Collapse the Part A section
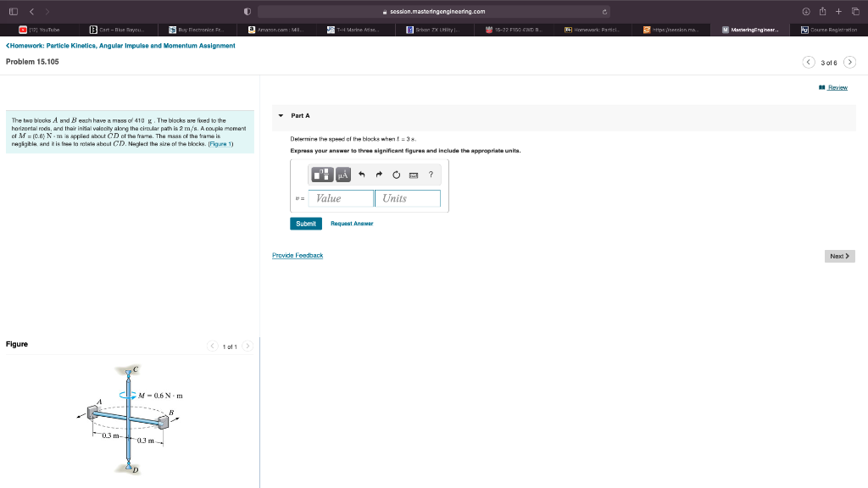 pos(280,115)
